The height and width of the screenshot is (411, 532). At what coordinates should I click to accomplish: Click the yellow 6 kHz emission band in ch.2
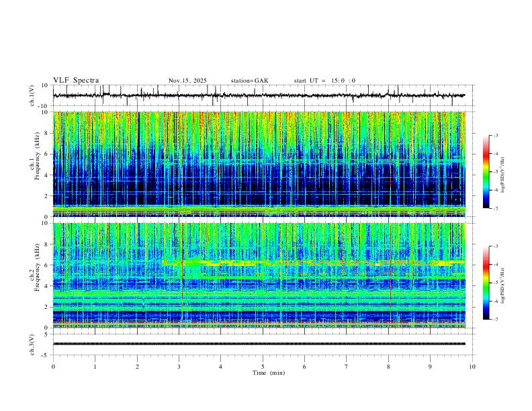coord(312,263)
